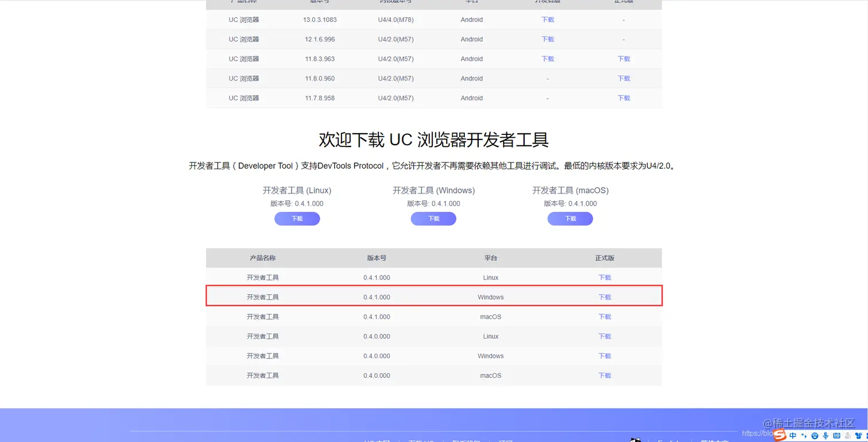This screenshot has width=868, height=442.
Task: Select version cell 12.1.6.996
Action: (x=320, y=39)
